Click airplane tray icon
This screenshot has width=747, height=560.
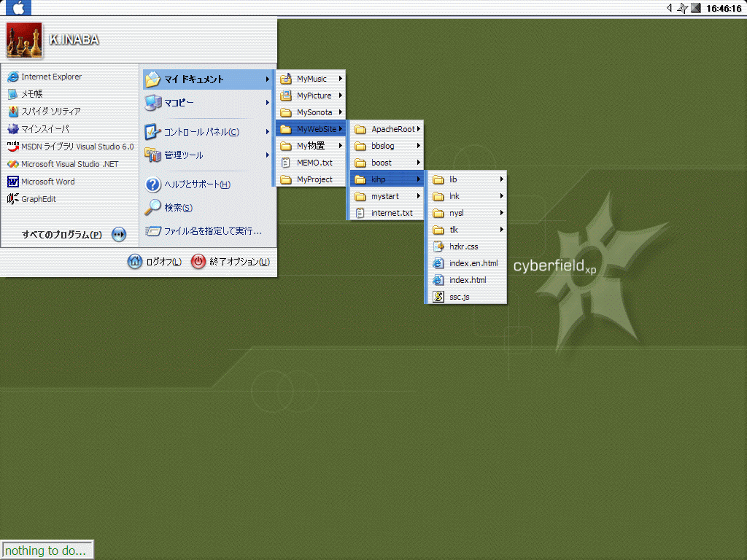(682, 8)
